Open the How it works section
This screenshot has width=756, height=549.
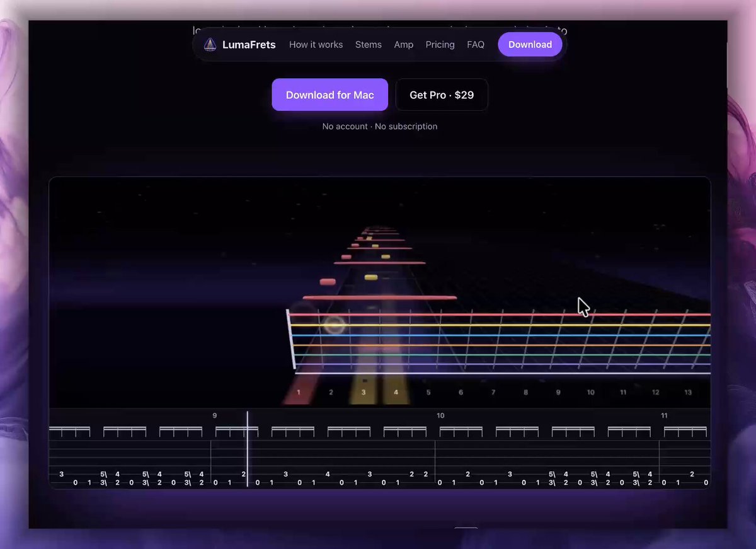pyautogui.click(x=316, y=45)
